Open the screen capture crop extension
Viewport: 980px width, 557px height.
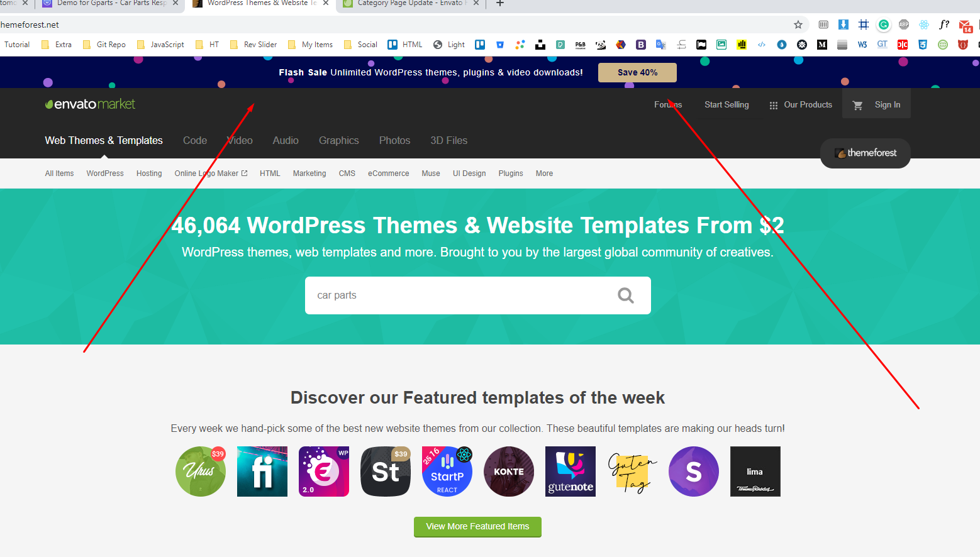tap(864, 25)
